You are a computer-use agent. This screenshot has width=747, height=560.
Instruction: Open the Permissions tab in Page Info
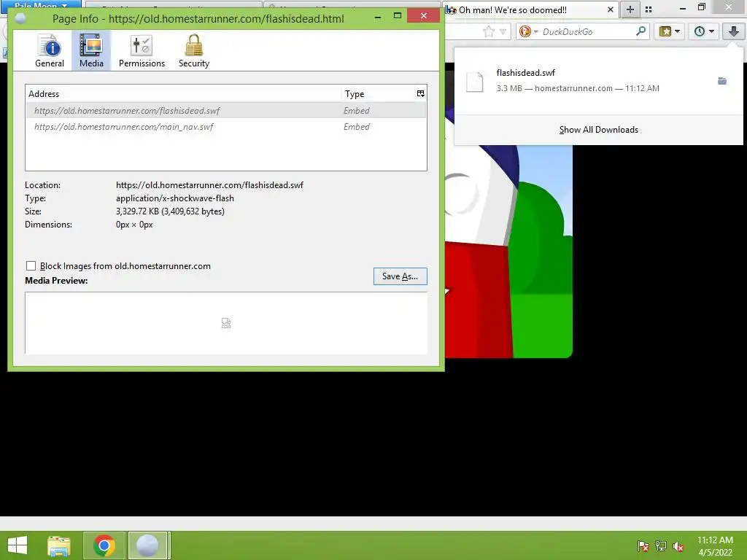142,50
